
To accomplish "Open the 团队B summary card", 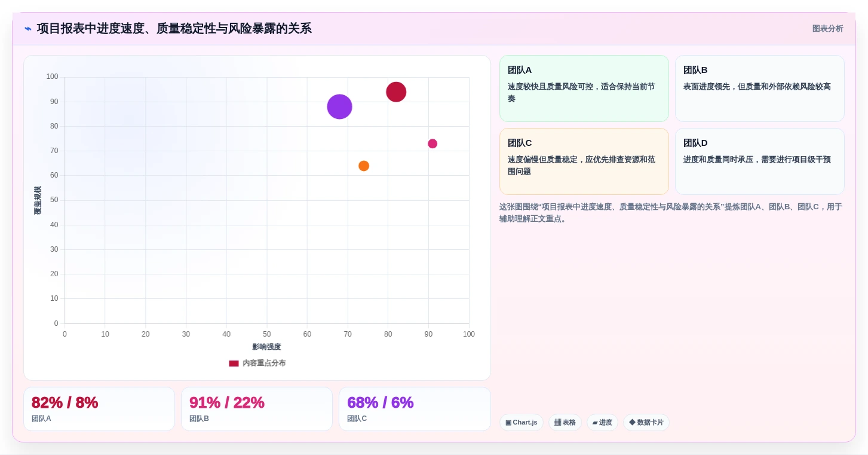I will [x=760, y=88].
